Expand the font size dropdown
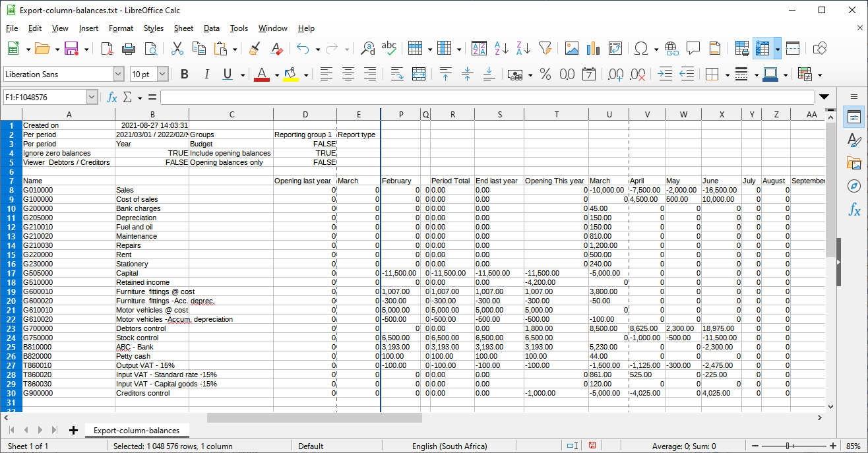The image size is (868, 453). click(162, 75)
